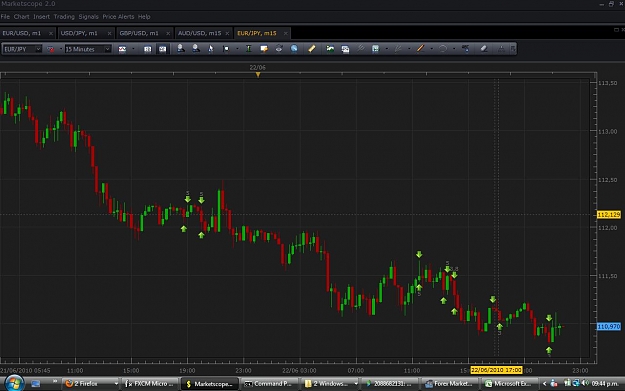Select the eraser tool
625x391 pixels.
point(483,49)
